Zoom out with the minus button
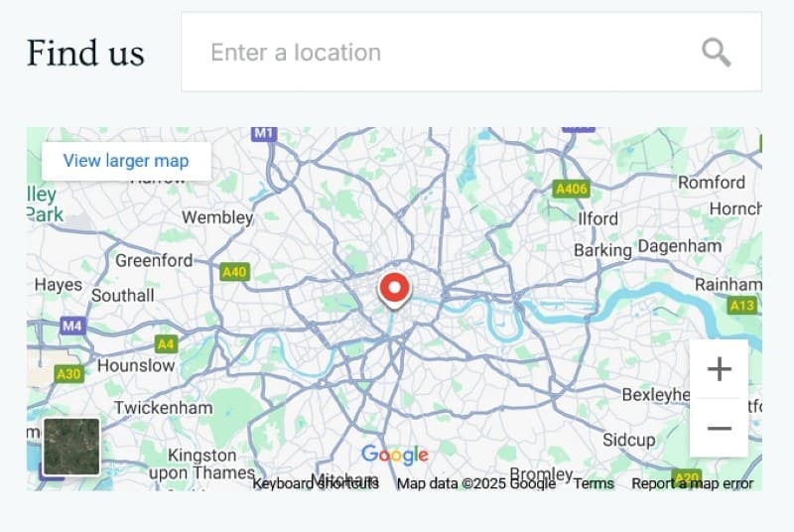 [719, 429]
